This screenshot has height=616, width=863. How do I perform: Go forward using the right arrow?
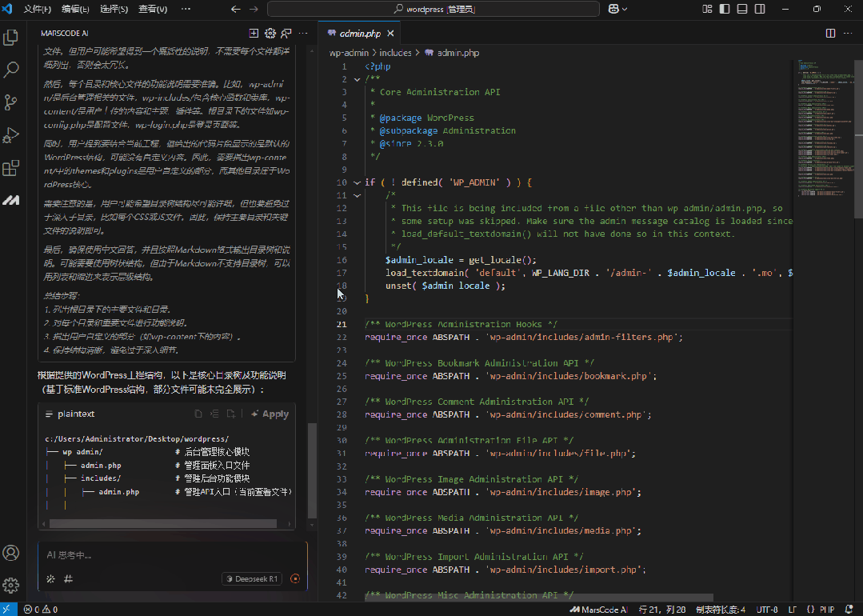[254, 9]
